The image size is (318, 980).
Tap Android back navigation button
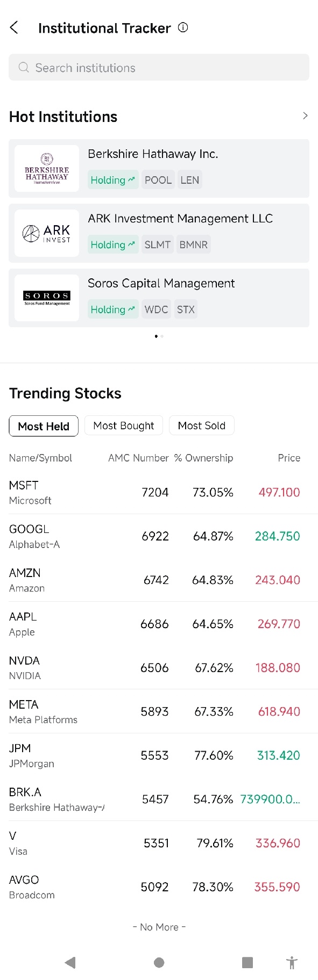[70, 962]
